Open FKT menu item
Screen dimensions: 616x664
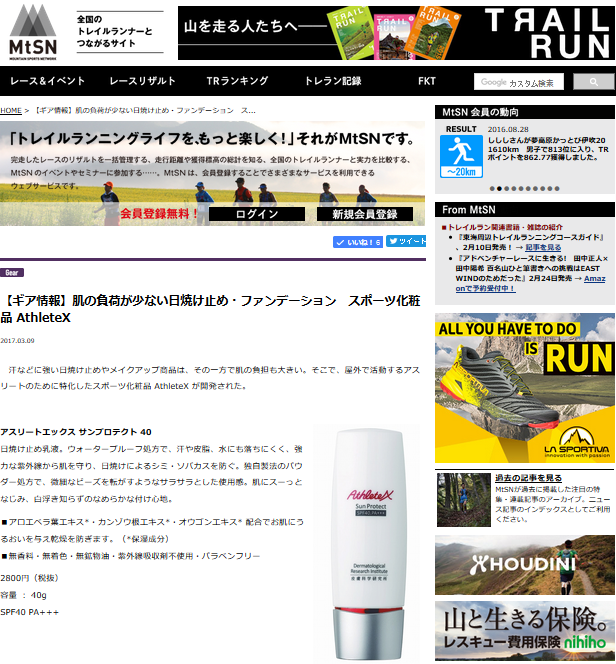(427, 81)
